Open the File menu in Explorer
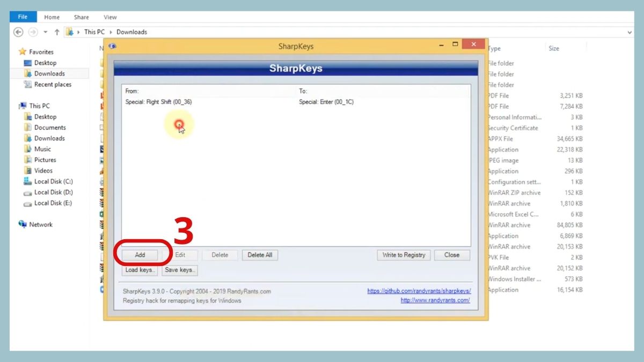 click(x=23, y=17)
